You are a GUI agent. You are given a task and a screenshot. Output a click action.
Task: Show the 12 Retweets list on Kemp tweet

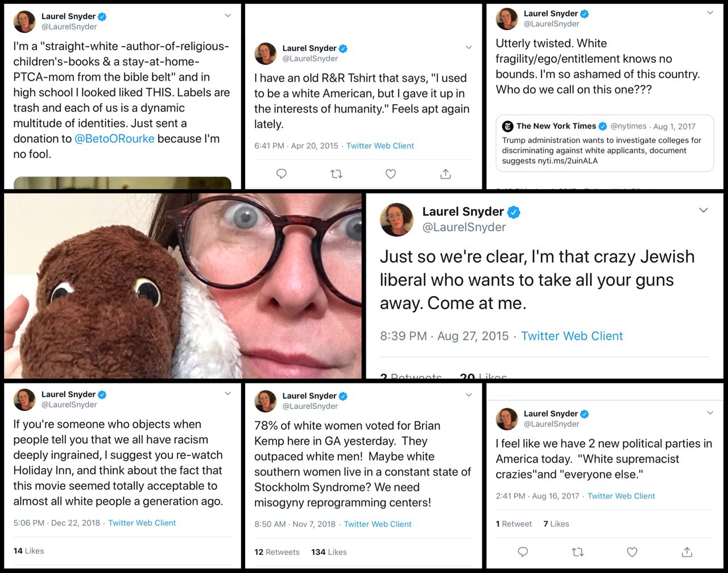point(277,552)
